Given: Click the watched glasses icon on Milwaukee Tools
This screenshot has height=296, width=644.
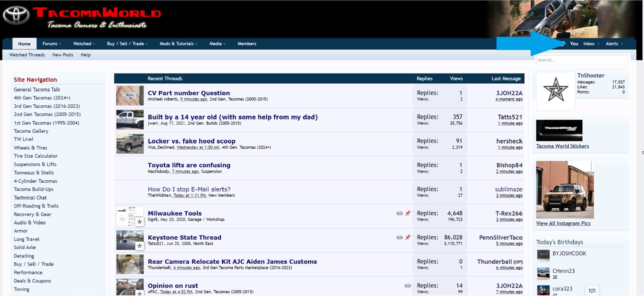Looking at the screenshot, I should click(400, 214).
